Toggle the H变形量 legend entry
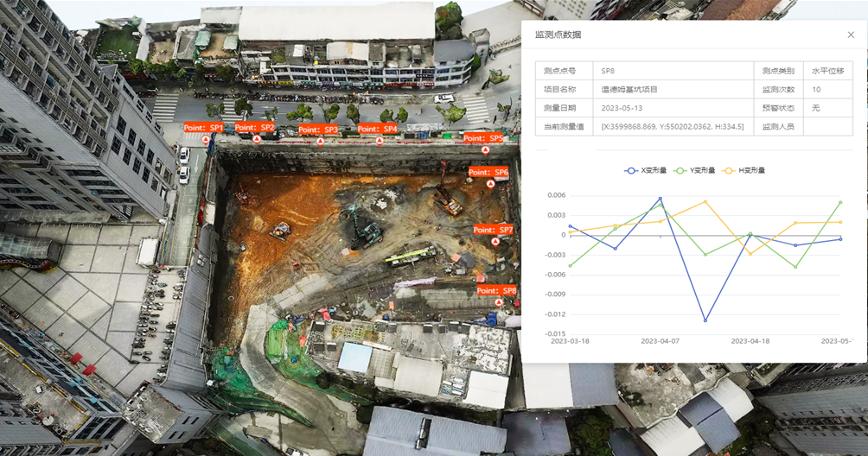The image size is (868, 456). click(744, 171)
